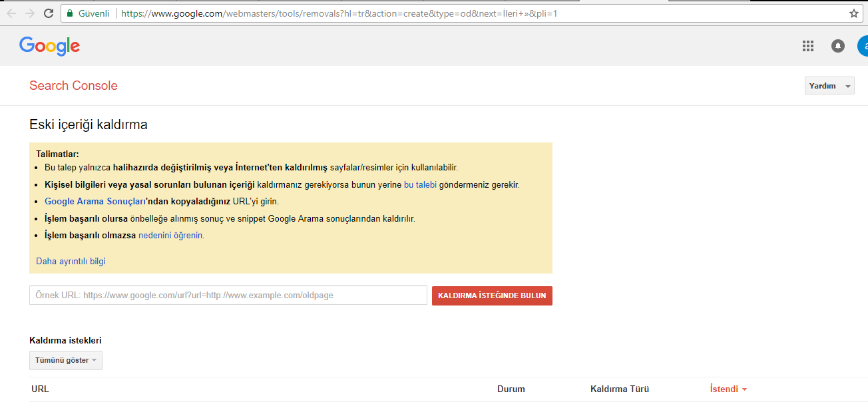Click KALDIRMA İSTEĞİNDE BULUN button

point(492,296)
